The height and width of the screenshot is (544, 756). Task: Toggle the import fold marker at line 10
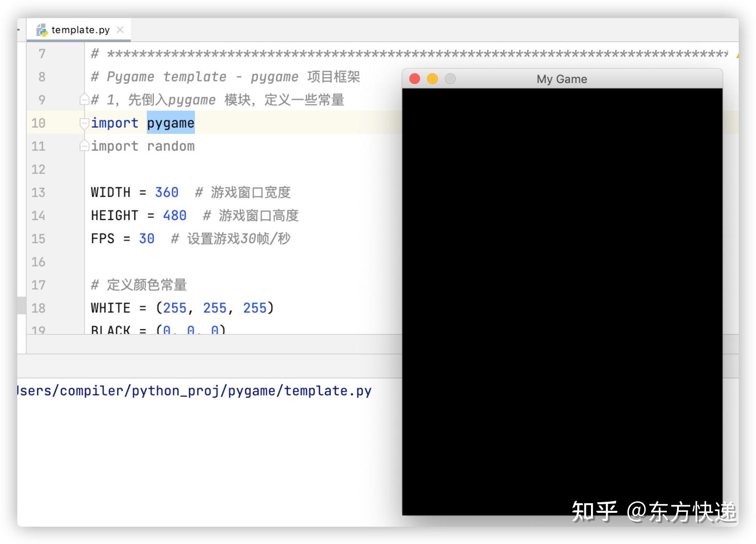tap(84, 123)
